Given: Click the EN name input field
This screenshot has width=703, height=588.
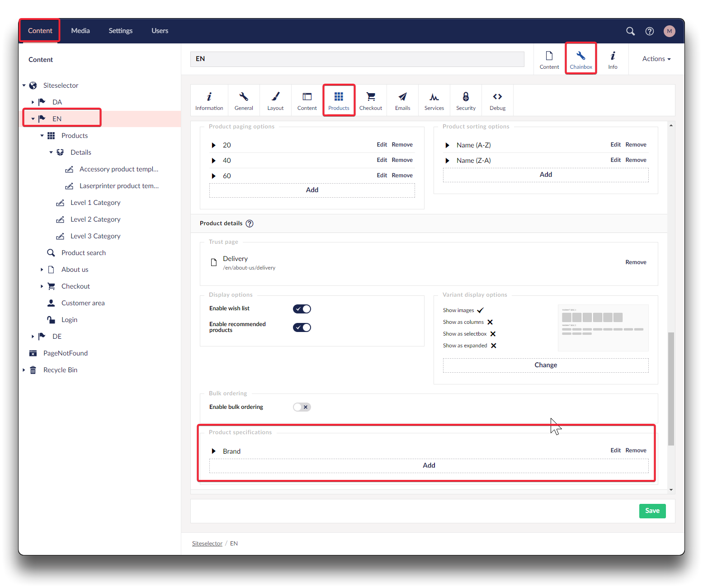Looking at the screenshot, I should coord(357,59).
